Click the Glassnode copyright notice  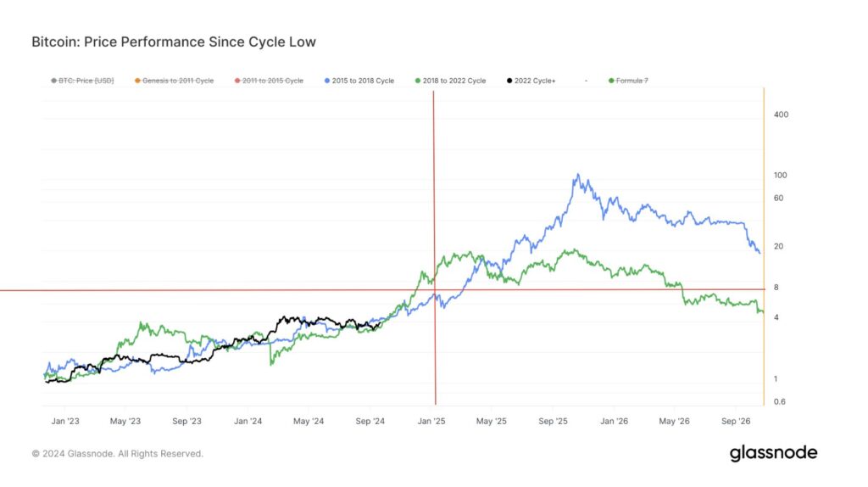point(117,454)
